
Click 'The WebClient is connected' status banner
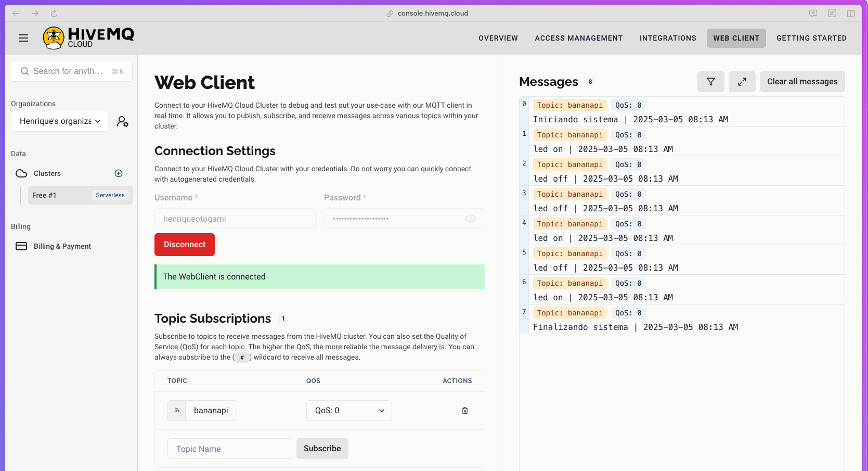(x=320, y=277)
